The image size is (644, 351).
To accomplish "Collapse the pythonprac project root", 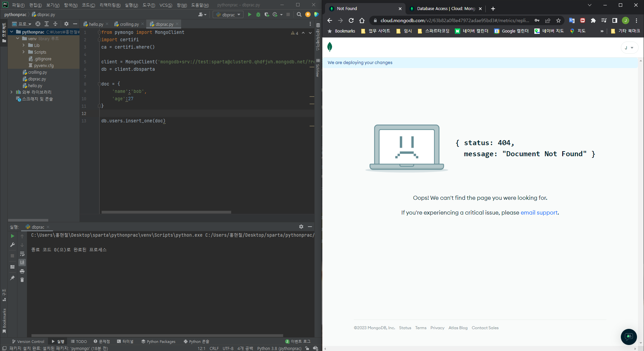I will (x=12, y=32).
